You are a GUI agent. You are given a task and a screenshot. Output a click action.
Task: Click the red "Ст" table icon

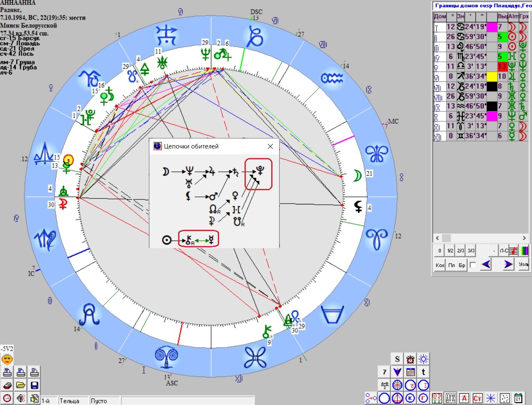[478, 398]
